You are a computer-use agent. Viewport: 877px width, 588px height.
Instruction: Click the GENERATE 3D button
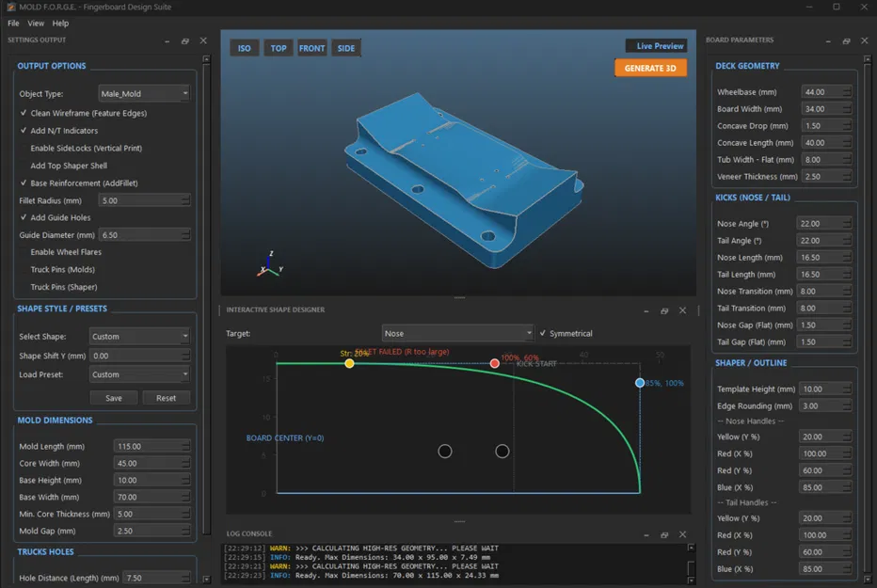point(650,68)
